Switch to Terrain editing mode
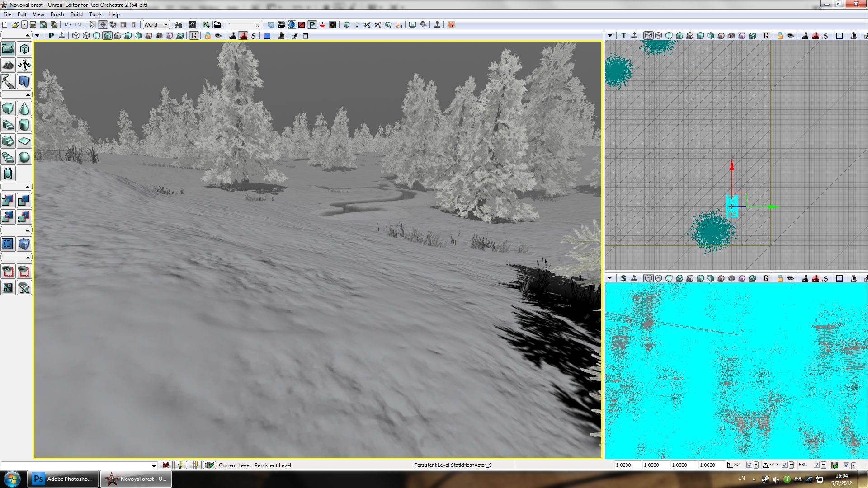Image resolution: width=868 pixels, height=488 pixels. [8, 65]
